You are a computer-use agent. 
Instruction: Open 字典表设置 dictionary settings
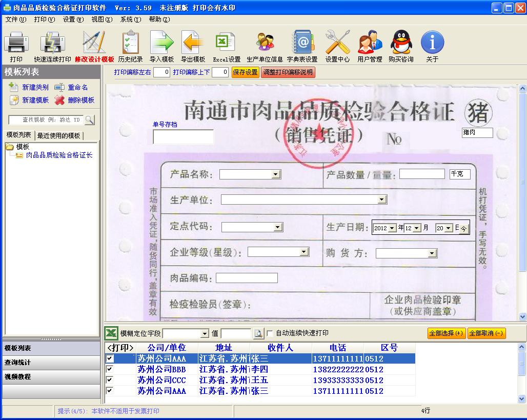tap(302, 43)
